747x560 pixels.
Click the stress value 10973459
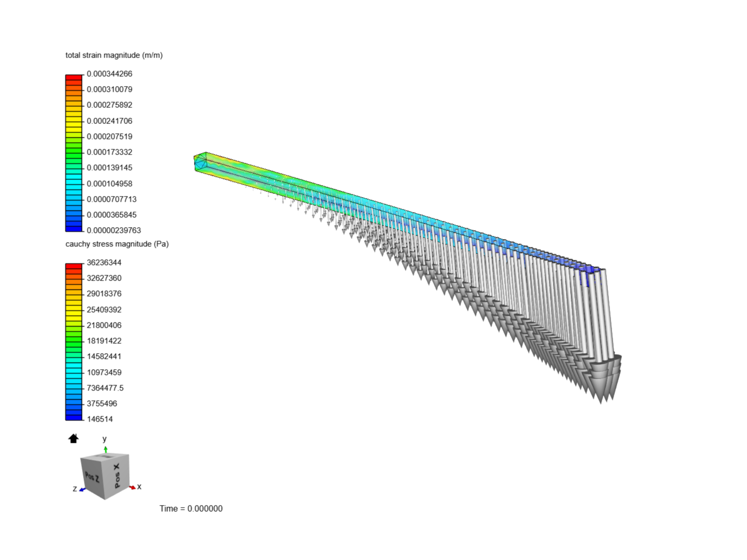click(104, 372)
